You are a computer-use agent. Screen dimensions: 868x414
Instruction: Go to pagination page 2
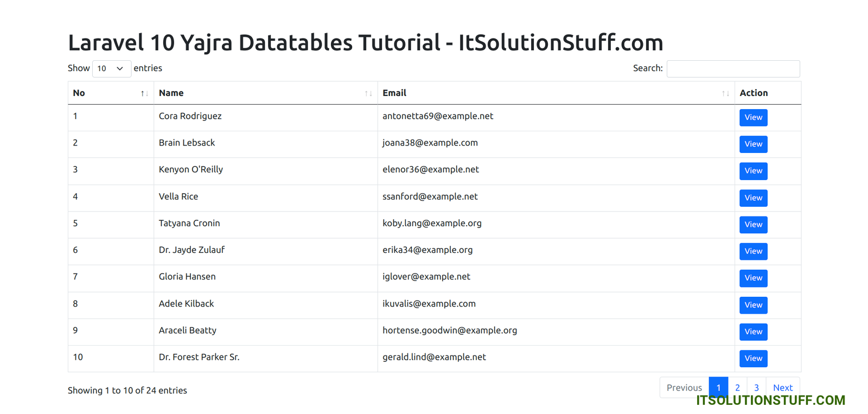pos(737,387)
